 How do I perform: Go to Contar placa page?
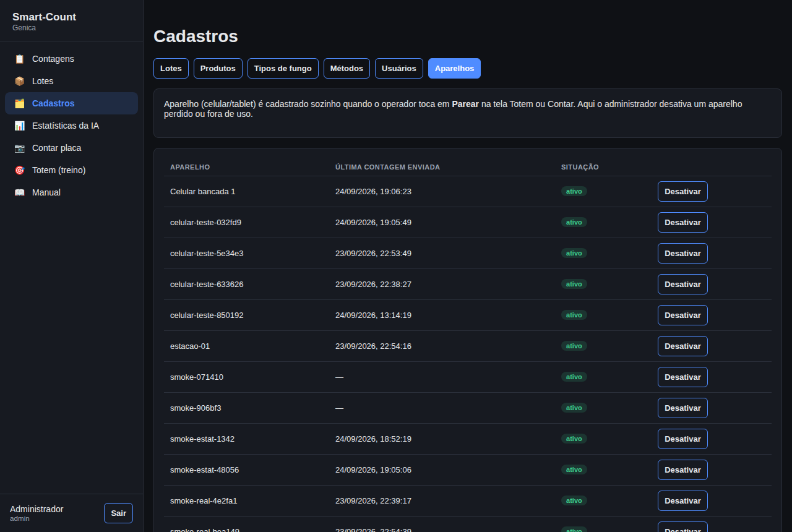(71, 148)
